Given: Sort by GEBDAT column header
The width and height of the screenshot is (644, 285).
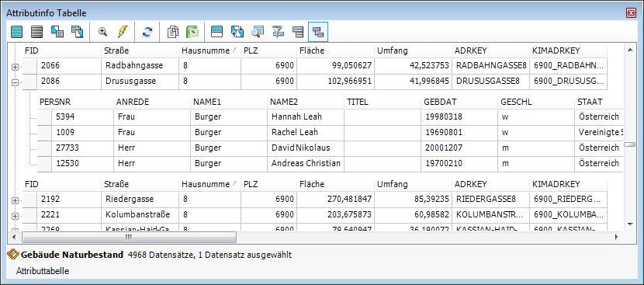Looking at the screenshot, I should (x=460, y=102).
